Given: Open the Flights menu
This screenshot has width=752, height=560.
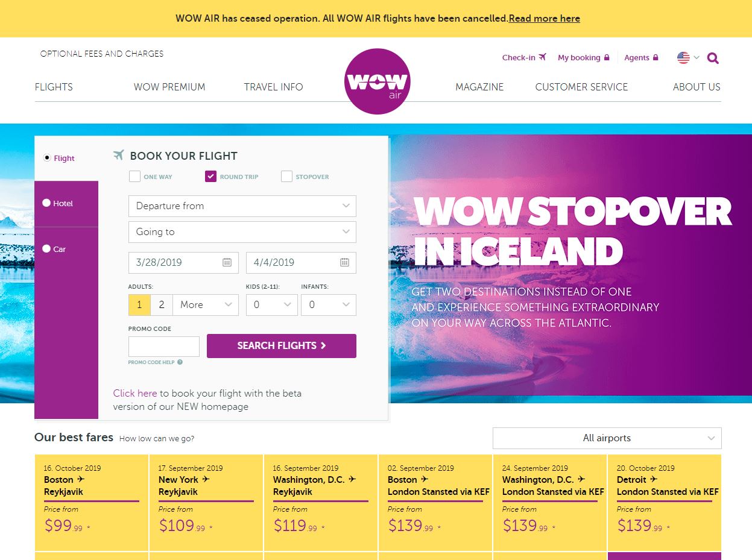Looking at the screenshot, I should (54, 87).
